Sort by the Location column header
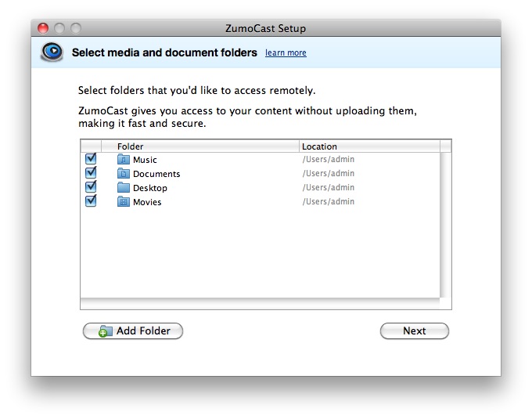Image resolution: width=532 pixels, height=419 pixels. click(x=369, y=146)
